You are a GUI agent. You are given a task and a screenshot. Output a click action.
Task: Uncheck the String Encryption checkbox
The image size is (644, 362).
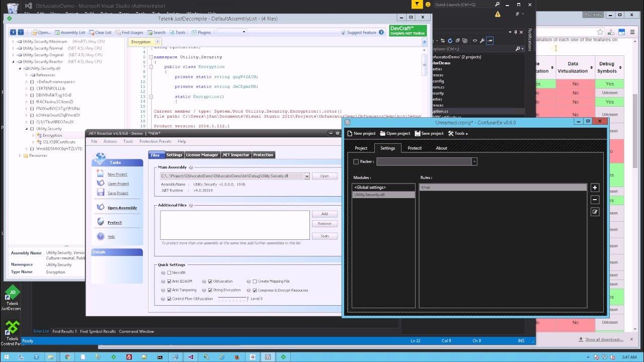pyautogui.click(x=210, y=290)
